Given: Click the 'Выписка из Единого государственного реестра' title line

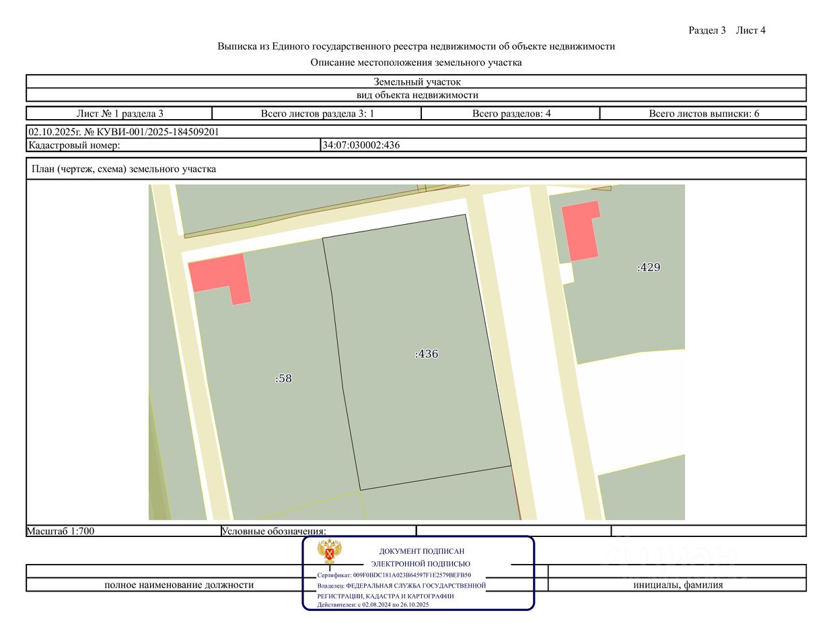Looking at the screenshot, I should (416, 46).
